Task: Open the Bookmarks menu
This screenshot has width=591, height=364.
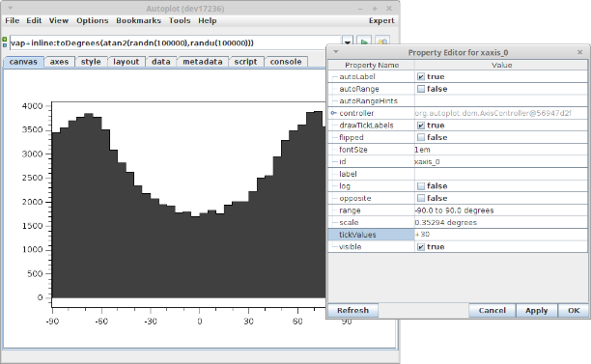Action: coord(138,20)
